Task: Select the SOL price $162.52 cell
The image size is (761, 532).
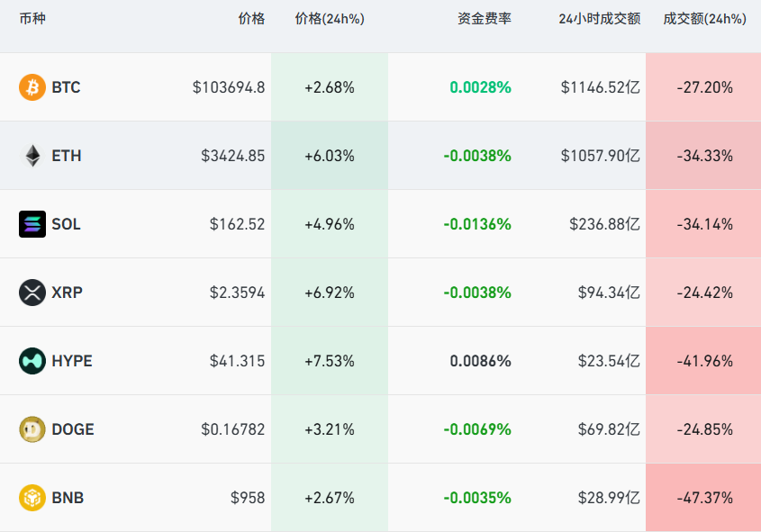Action: (x=237, y=224)
